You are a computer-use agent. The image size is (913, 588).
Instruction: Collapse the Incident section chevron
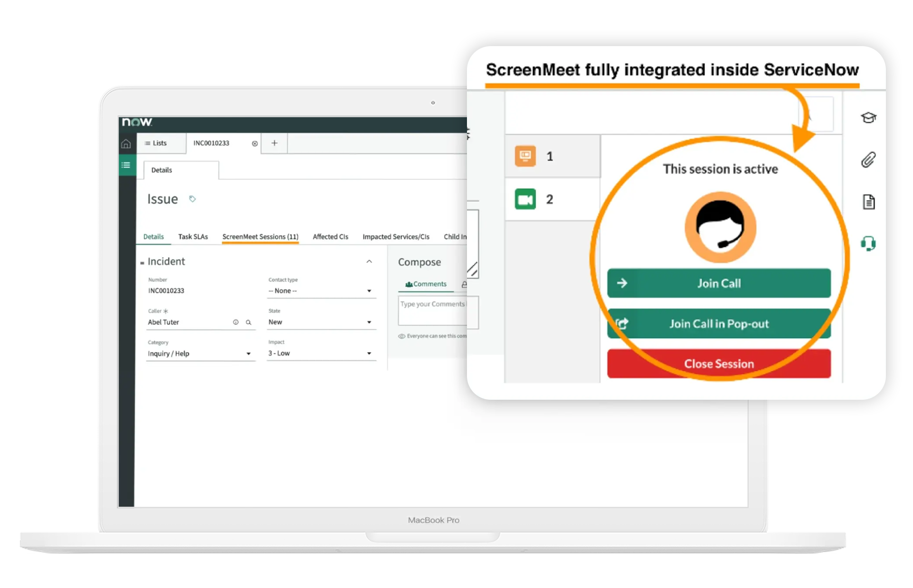point(369,261)
